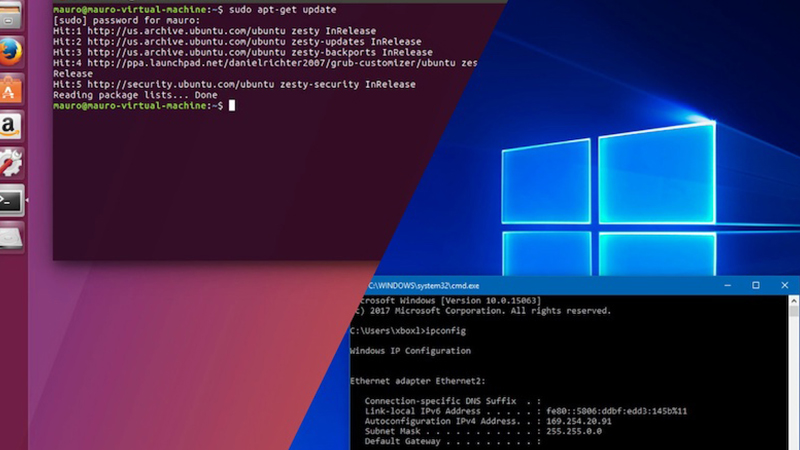
Task: Select the Hit:5 security.ubuntu.com zesty-security line
Action: pos(234,84)
